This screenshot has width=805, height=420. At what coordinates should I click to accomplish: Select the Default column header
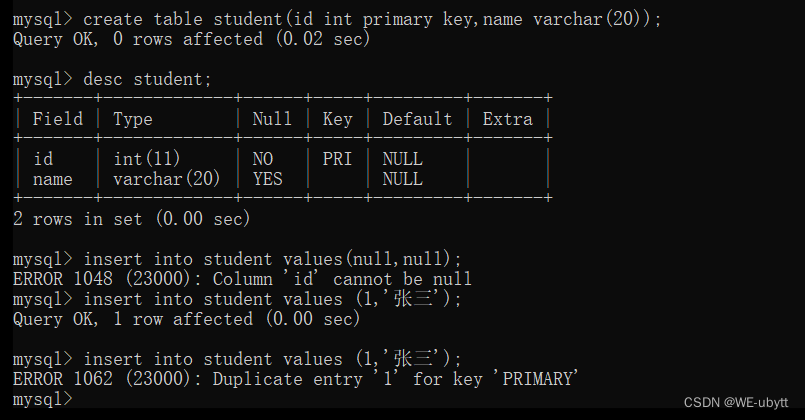tap(417, 119)
